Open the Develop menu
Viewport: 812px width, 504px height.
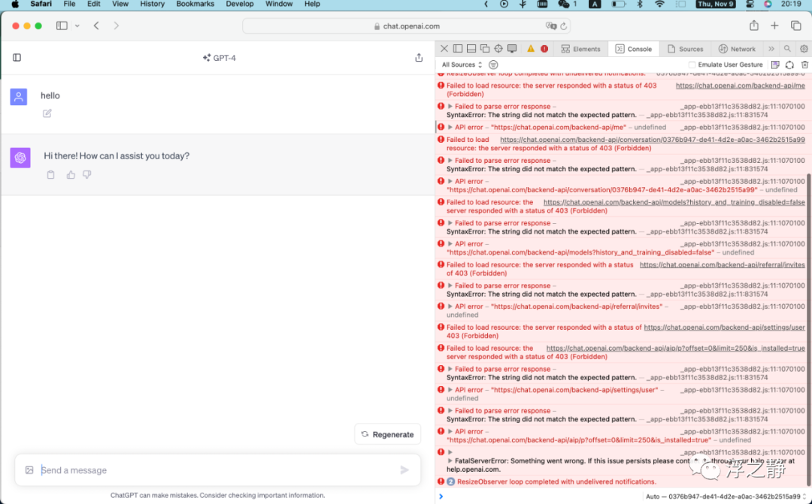[x=240, y=5]
